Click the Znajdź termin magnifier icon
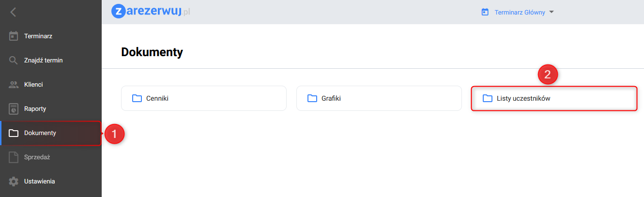The height and width of the screenshot is (197, 644). coord(14,61)
